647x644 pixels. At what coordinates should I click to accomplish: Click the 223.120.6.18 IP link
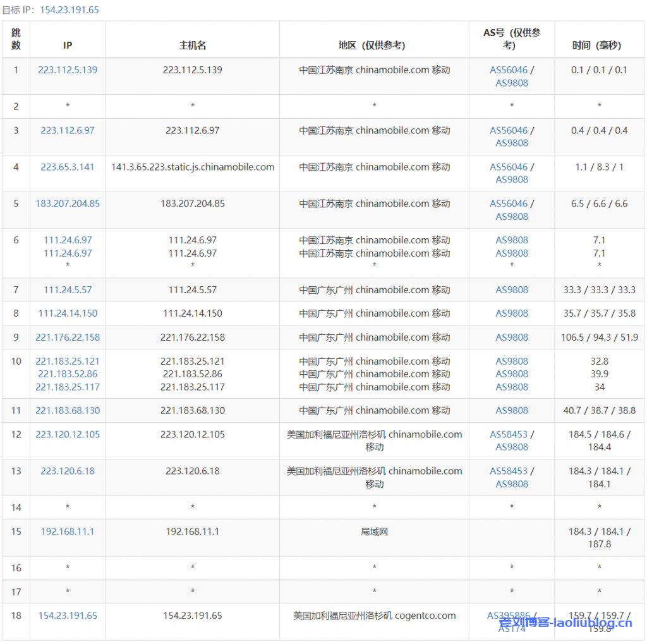(x=68, y=471)
